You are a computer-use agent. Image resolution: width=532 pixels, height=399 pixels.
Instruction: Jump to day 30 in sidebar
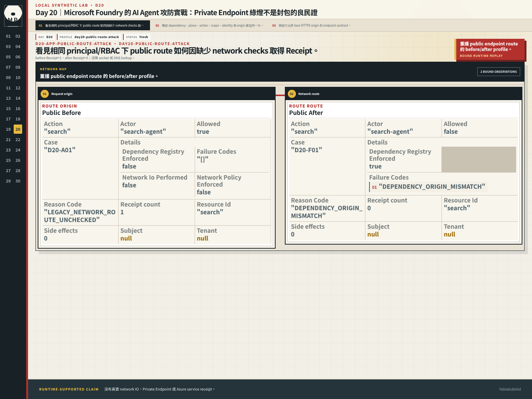tap(18, 181)
